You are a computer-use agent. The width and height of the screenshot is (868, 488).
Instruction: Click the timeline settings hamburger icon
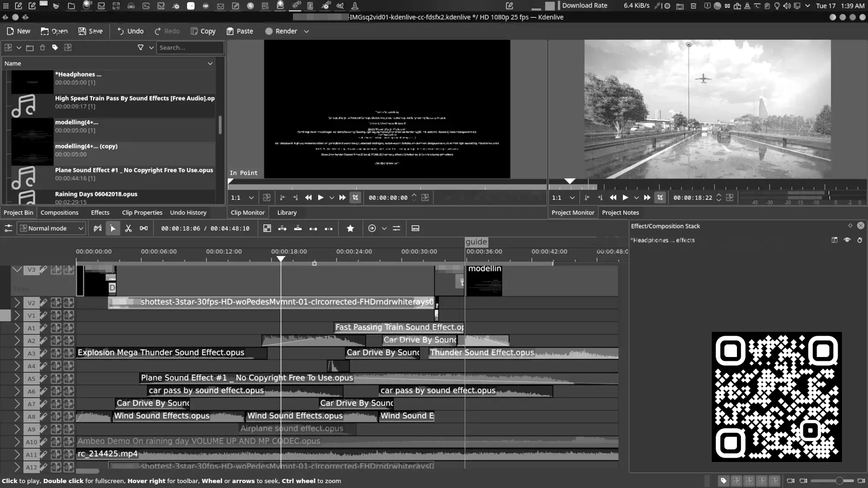click(x=8, y=228)
